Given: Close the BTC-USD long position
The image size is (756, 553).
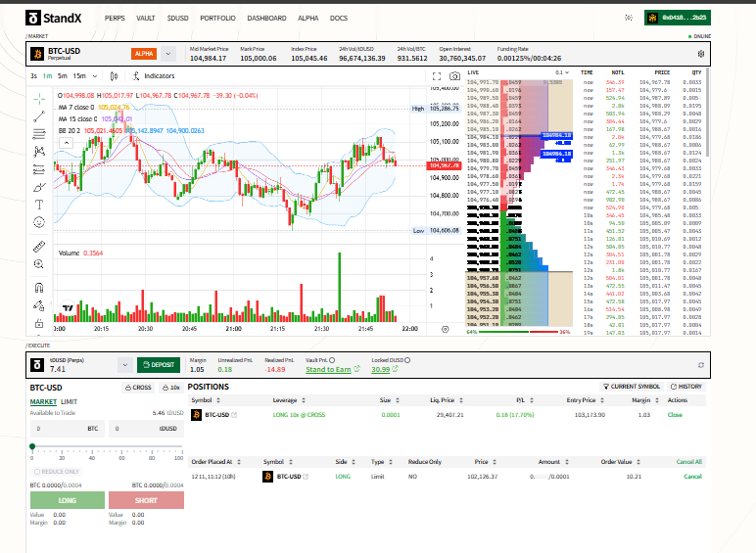Looking at the screenshot, I should (x=675, y=415).
